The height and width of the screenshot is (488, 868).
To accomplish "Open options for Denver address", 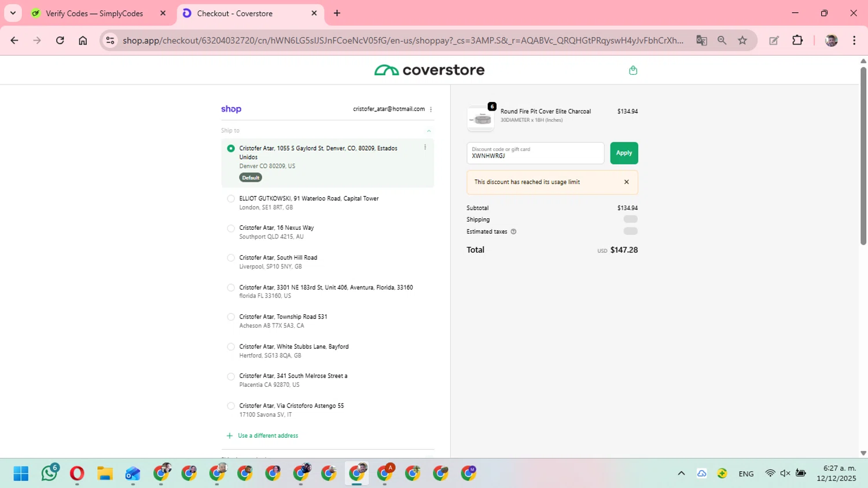I will click(x=425, y=147).
